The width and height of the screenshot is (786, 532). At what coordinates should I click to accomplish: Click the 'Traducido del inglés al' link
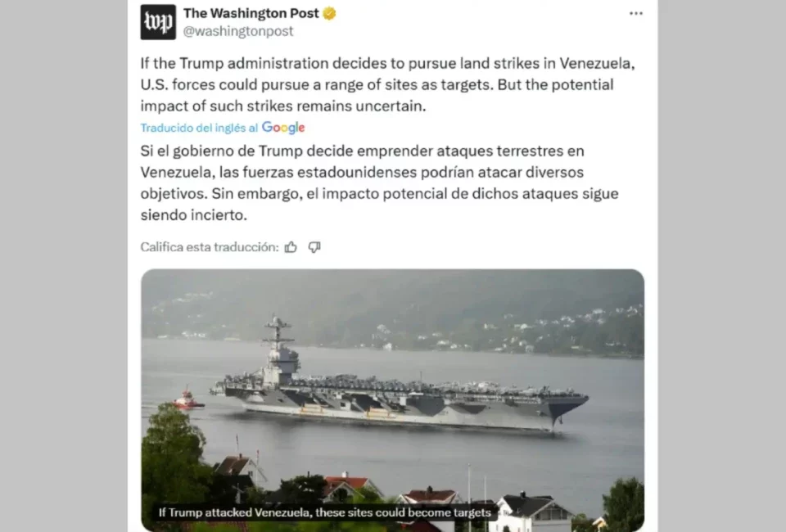click(x=199, y=128)
